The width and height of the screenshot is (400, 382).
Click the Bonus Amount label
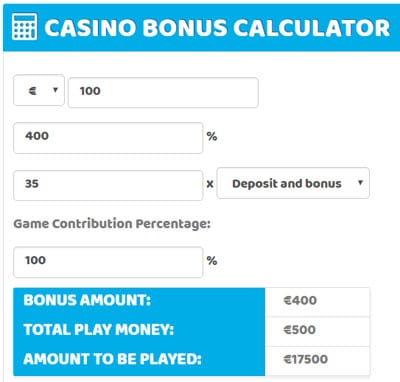(x=87, y=300)
